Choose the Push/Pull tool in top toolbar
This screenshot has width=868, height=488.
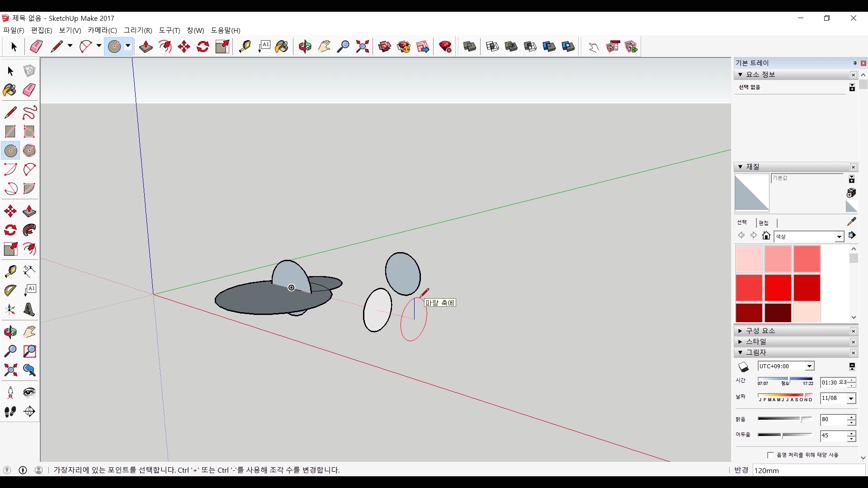point(146,47)
